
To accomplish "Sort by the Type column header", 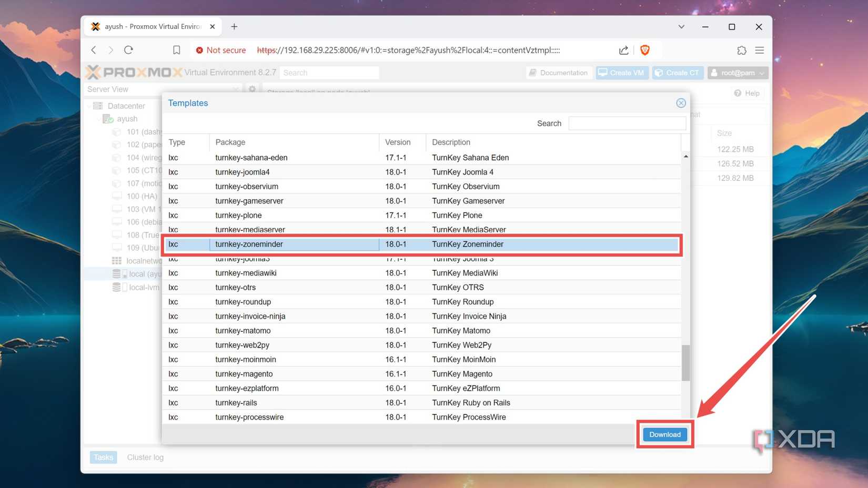I will point(186,142).
